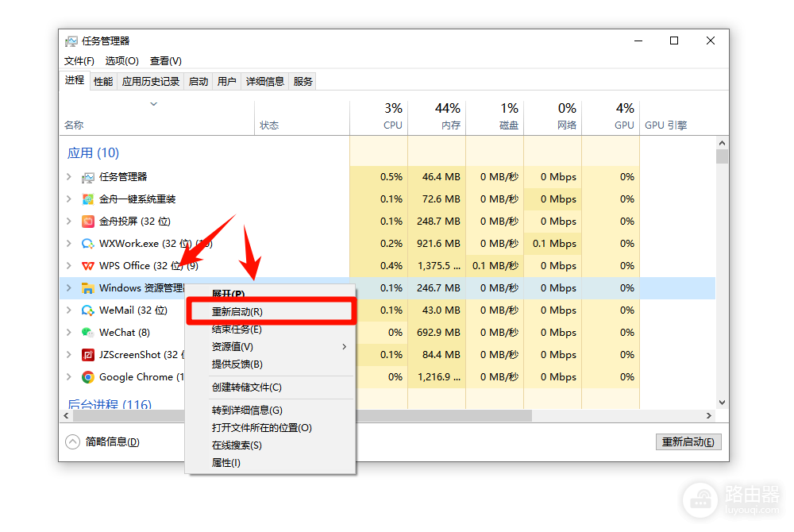Select the 进程 tab
The height and width of the screenshot is (532, 794).
click(x=75, y=80)
